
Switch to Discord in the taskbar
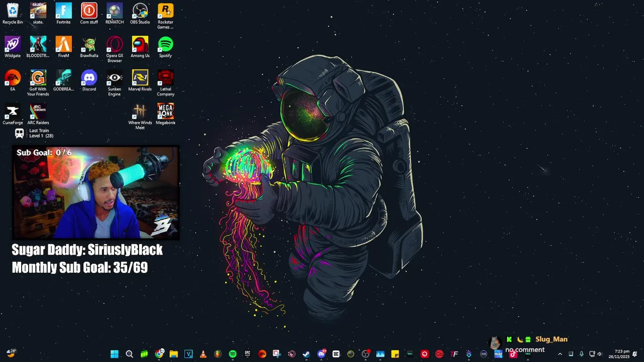tap(321, 354)
